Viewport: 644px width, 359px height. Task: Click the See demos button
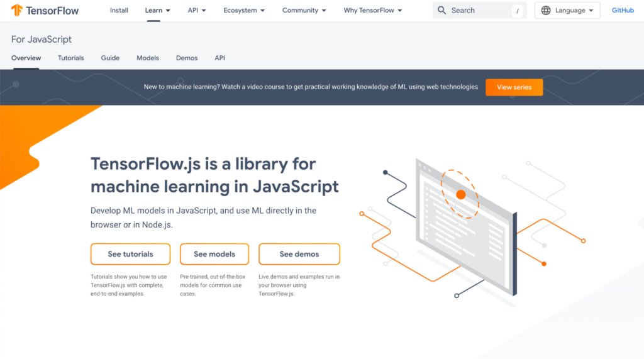(x=299, y=254)
